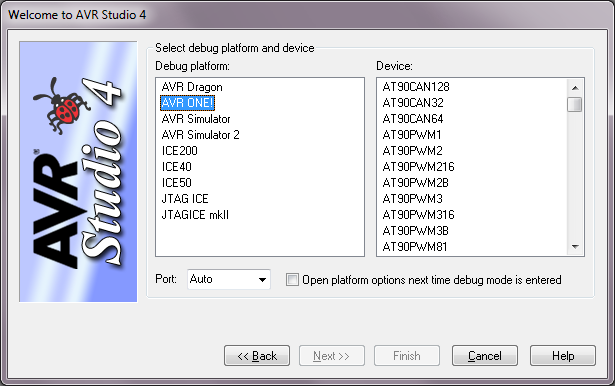Open the Port dropdown
The image size is (615, 386).
pyautogui.click(x=229, y=279)
